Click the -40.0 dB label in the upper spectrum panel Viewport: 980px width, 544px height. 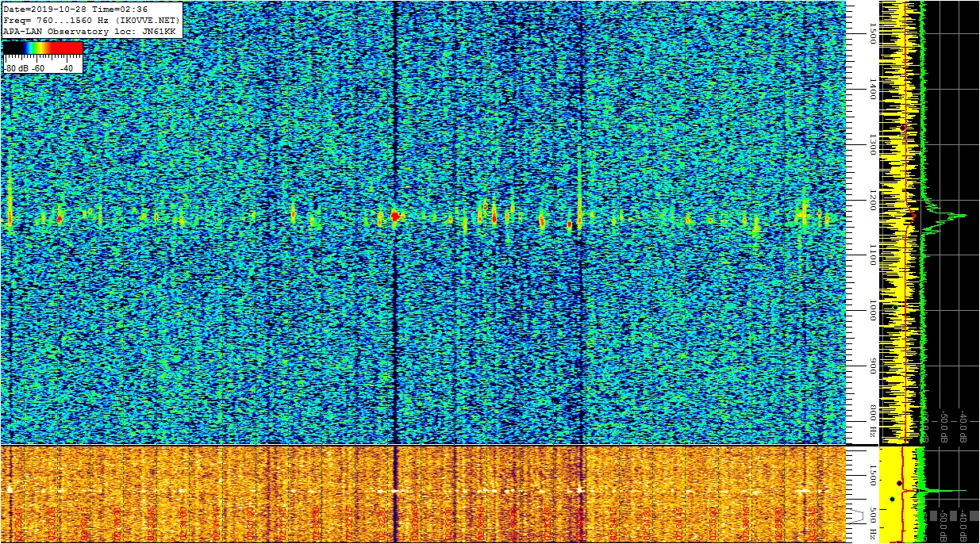coord(963,425)
